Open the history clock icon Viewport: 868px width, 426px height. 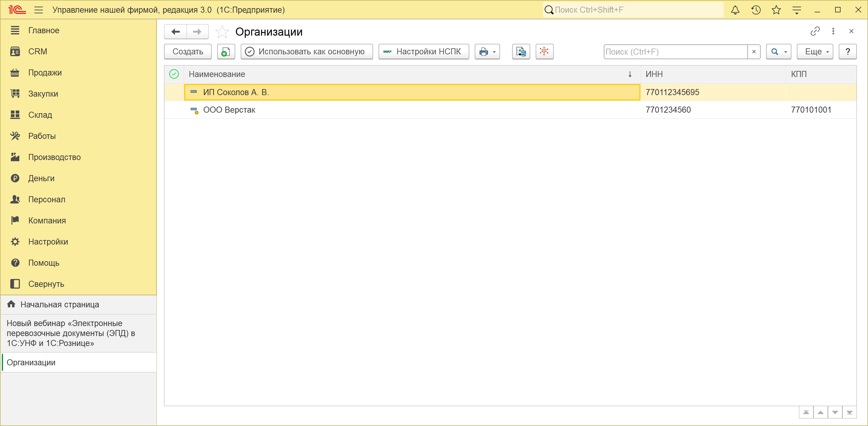pos(756,10)
